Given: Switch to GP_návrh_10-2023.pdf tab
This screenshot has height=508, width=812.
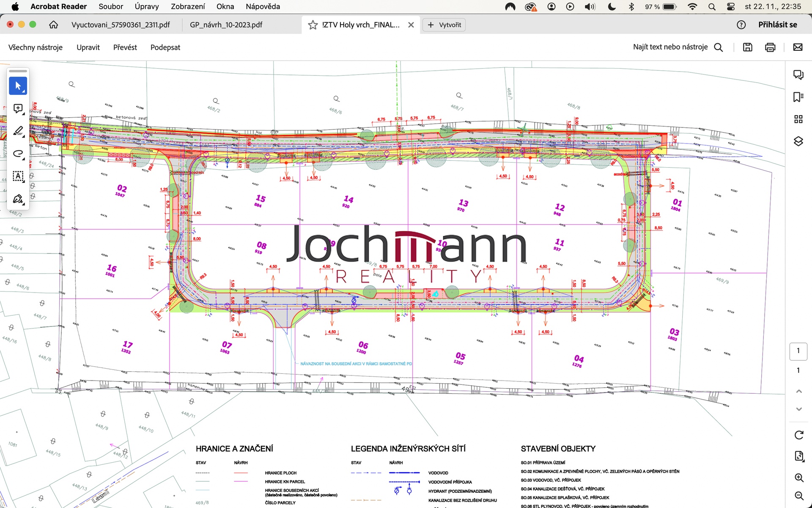Looking at the screenshot, I should 226,25.
